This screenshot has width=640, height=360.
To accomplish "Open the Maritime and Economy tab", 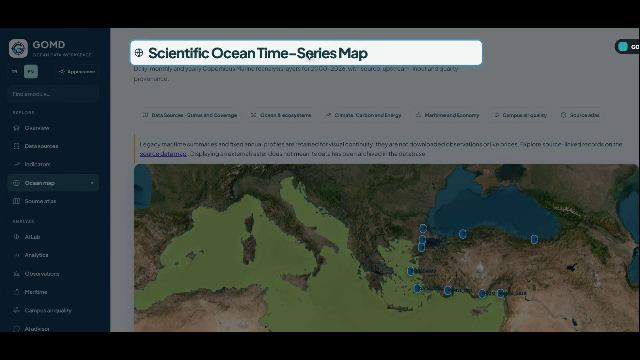I will [448, 115].
